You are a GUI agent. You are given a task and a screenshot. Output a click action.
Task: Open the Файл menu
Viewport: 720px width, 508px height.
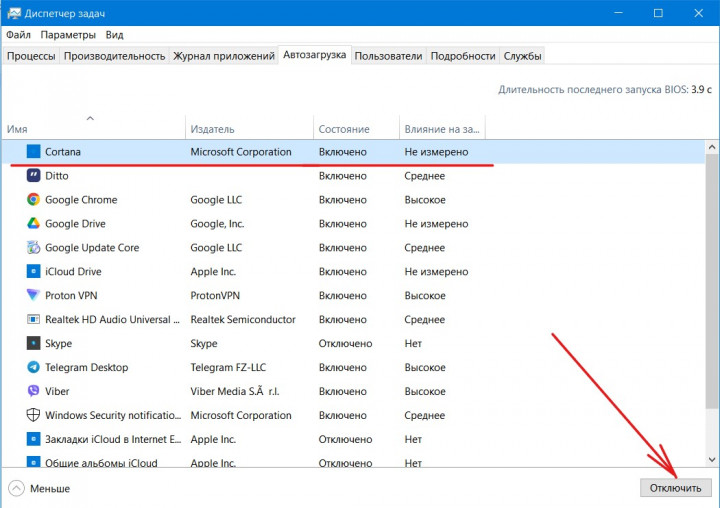[x=18, y=34]
